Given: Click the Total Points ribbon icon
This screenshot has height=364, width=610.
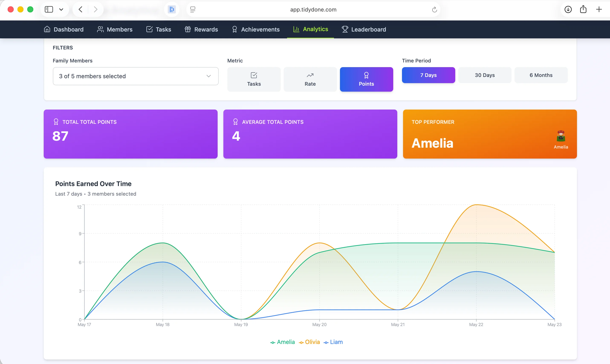Looking at the screenshot, I should (56, 122).
